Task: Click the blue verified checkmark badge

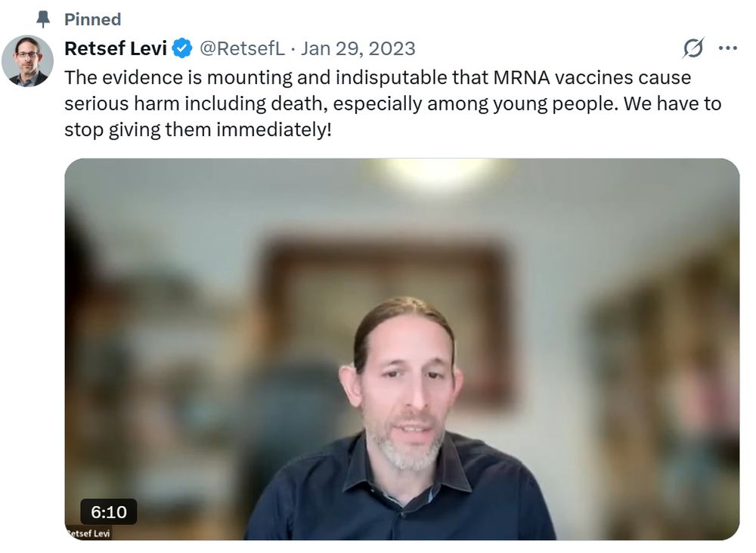Action: tap(182, 48)
